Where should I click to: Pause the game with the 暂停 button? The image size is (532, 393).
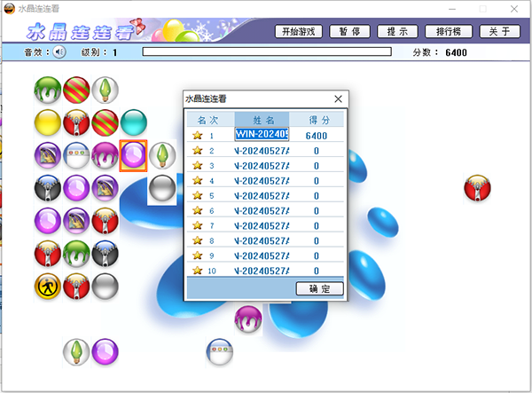click(350, 32)
